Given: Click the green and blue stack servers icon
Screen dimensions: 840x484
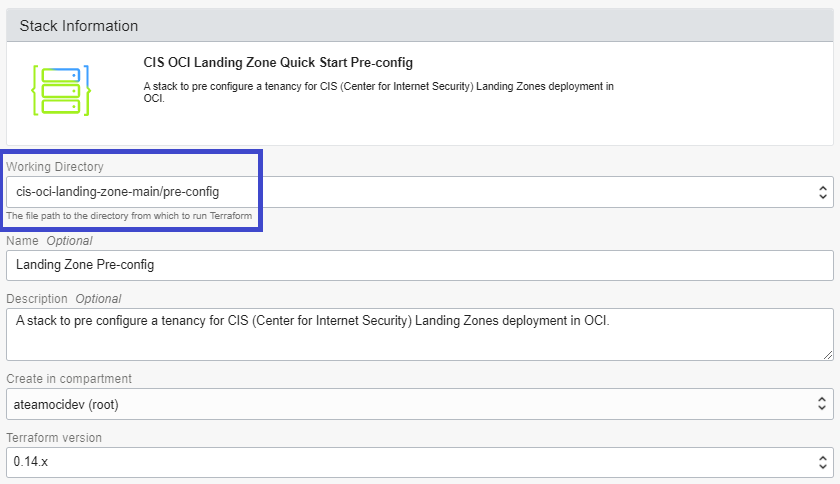Looking at the screenshot, I should point(62,90).
